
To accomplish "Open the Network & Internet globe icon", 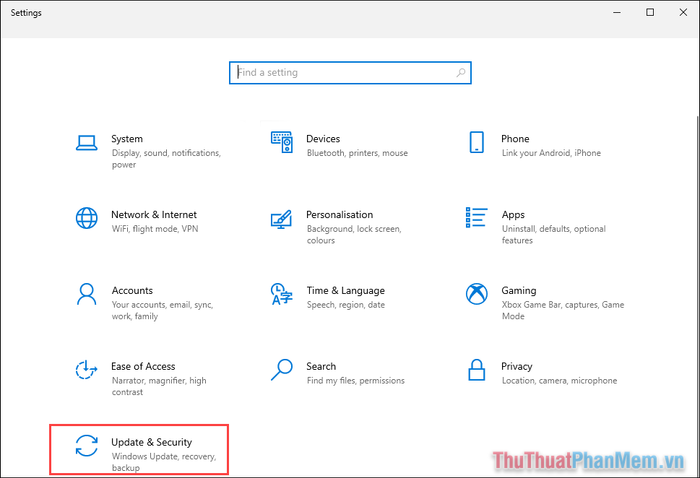I will 87,218.
